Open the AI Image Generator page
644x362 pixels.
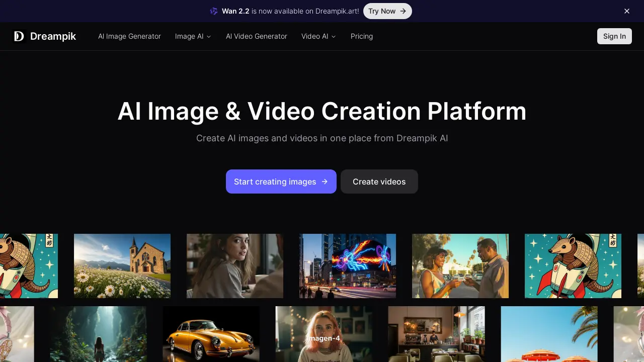click(129, 36)
